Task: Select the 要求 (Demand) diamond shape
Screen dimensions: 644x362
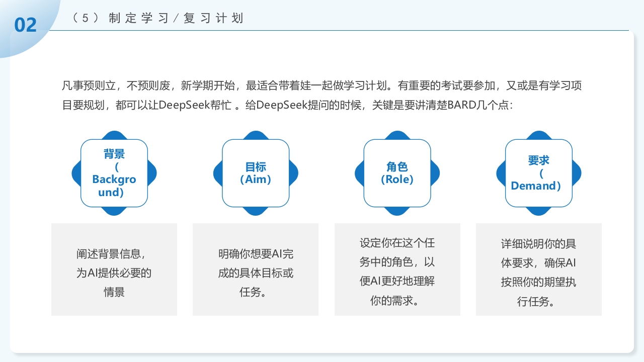Action: click(x=539, y=173)
